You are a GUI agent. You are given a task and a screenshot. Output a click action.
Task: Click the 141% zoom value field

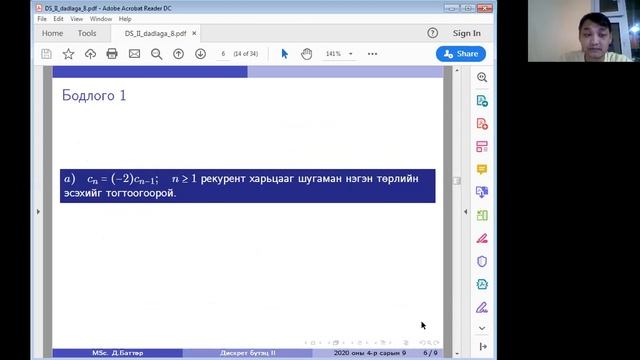(x=333, y=54)
